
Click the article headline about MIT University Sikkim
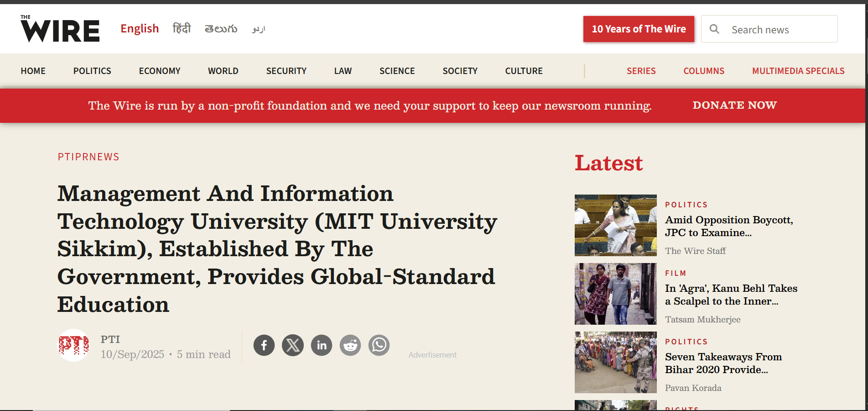click(x=277, y=249)
